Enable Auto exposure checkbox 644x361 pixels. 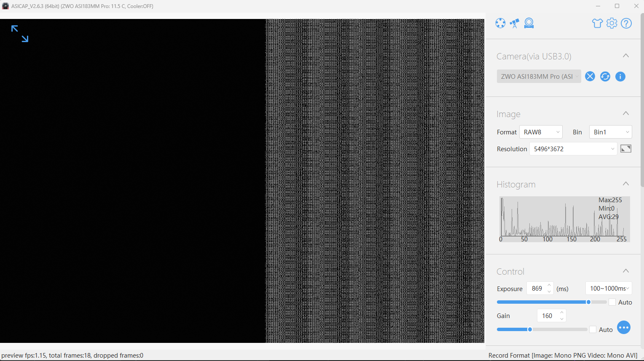click(612, 302)
